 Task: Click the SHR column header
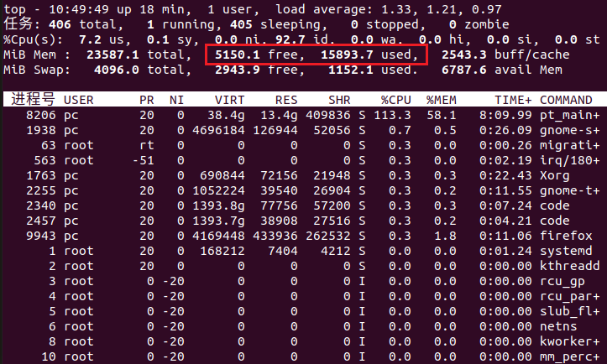point(339,100)
